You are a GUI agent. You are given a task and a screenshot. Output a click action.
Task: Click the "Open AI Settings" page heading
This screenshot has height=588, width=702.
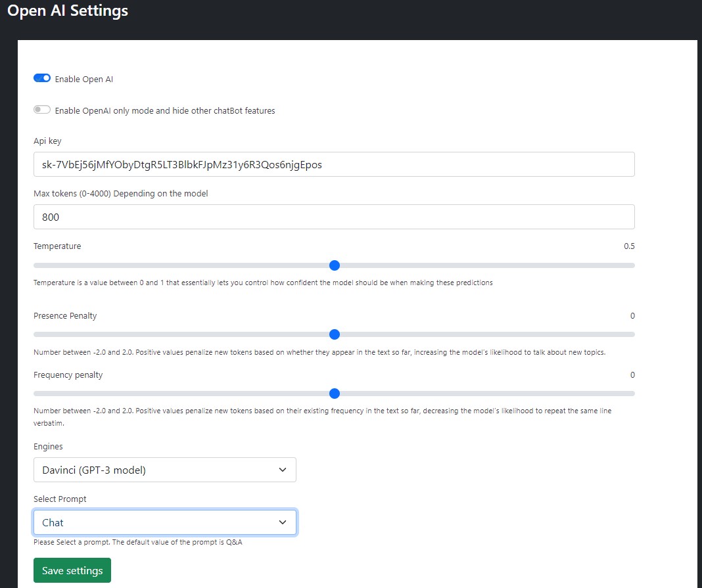coord(68,11)
